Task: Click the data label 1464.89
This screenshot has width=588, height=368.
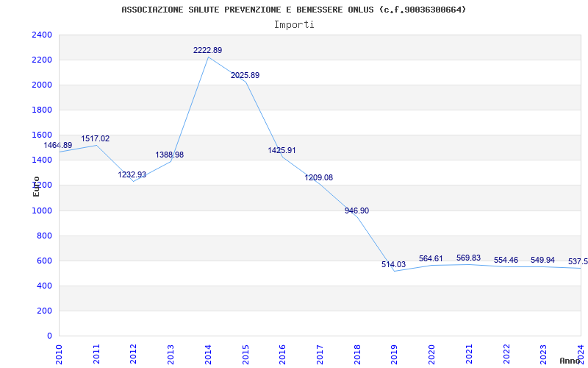Action: click(x=58, y=145)
